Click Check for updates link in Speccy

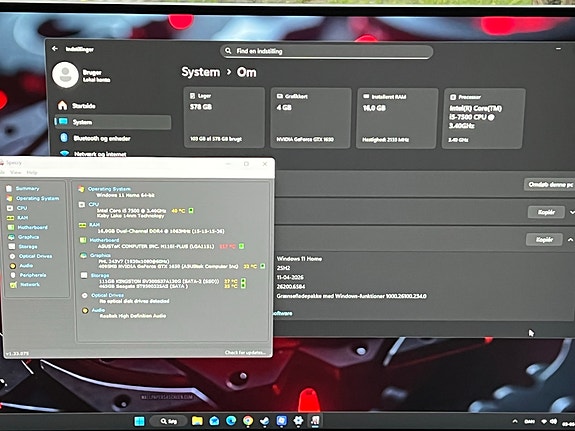pyautogui.click(x=245, y=353)
